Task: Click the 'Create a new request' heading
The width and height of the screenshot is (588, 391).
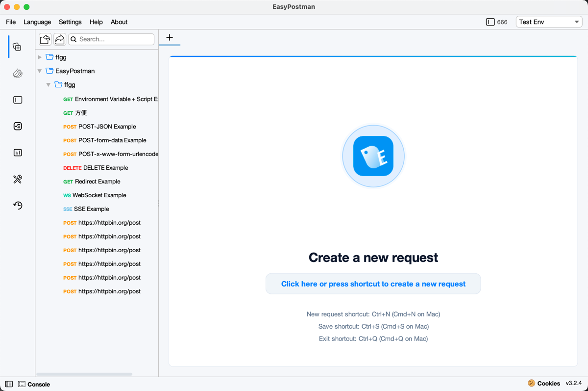Action: [373, 258]
